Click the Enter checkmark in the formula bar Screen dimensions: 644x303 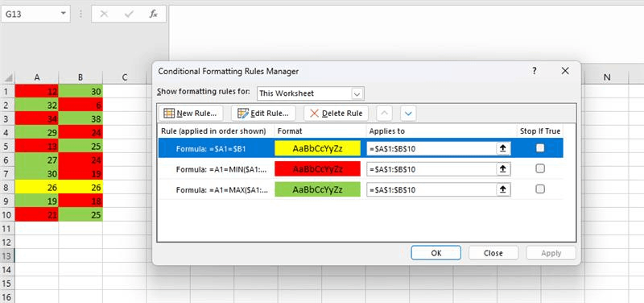[129, 14]
